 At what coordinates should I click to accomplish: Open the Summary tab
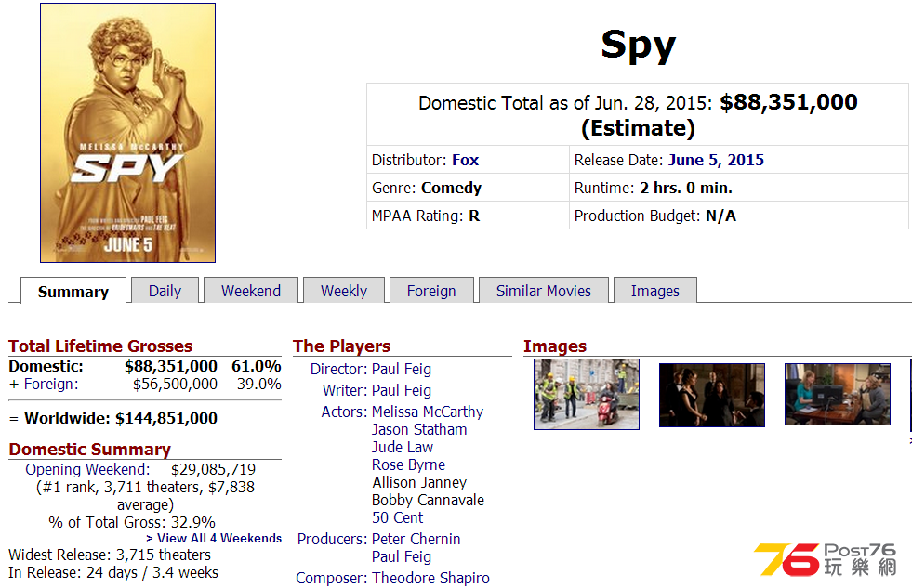(x=73, y=291)
